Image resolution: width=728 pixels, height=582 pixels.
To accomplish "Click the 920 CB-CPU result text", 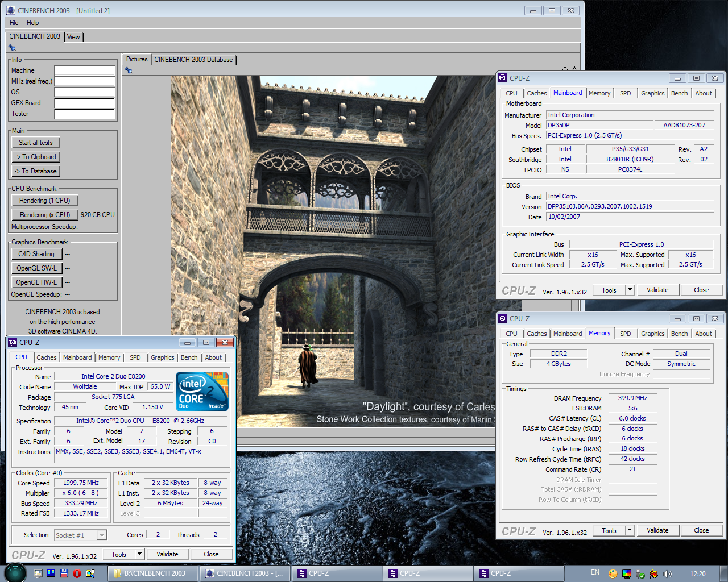I will (97, 215).
